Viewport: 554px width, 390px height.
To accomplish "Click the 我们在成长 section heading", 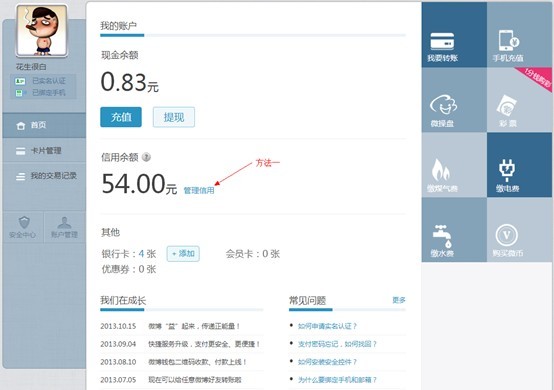I will [x=123, y=301].
